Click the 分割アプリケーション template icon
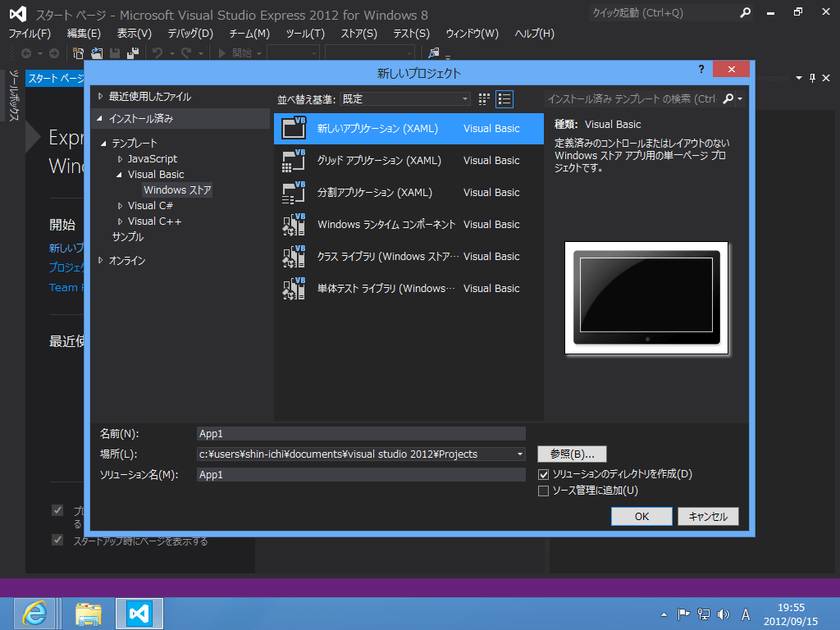The height and width of the screenshot is (630, 840). click(294, 192)
